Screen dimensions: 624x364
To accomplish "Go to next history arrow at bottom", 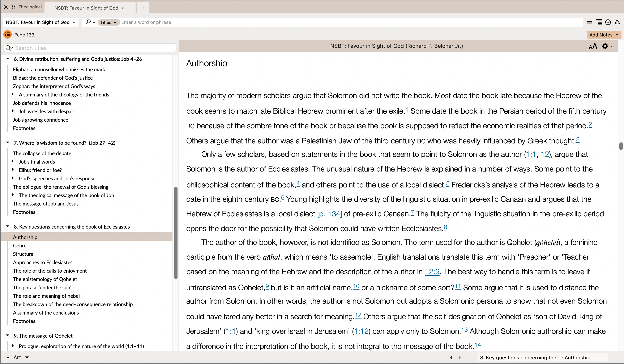I will pos(460,357).
